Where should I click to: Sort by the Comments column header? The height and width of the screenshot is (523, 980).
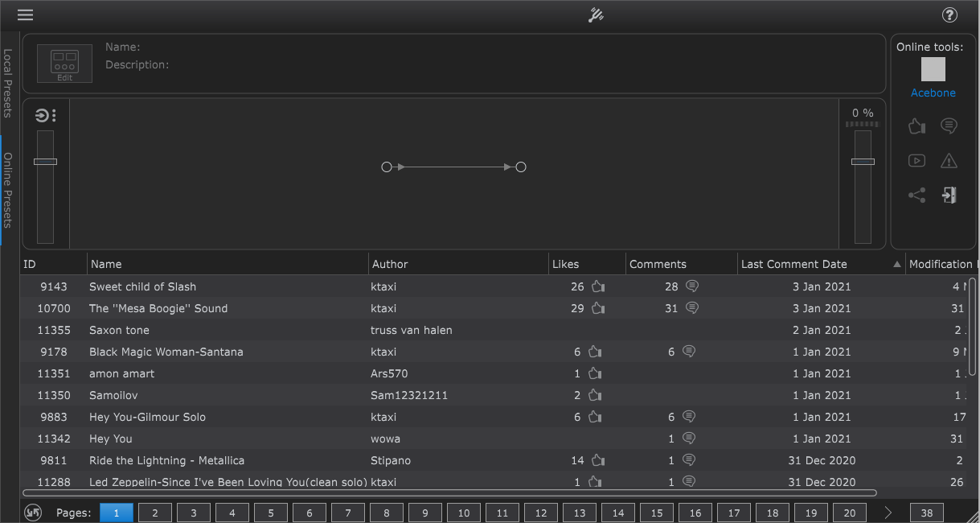point(682,264)
